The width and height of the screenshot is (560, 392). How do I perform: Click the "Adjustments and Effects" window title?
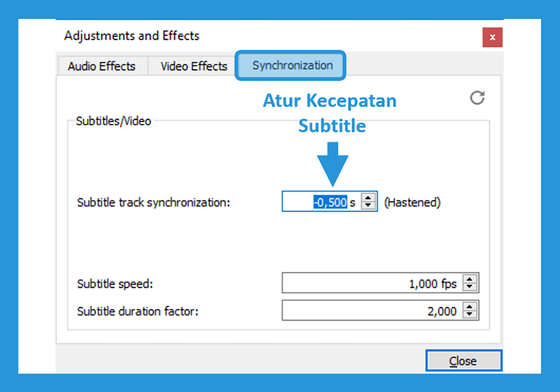132,36
